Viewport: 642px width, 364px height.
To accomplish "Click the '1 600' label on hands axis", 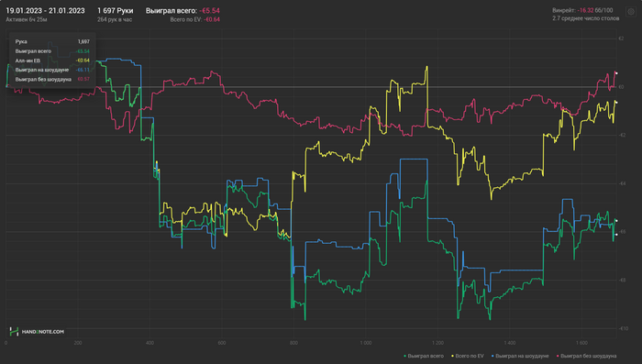I will click(581, 343).
